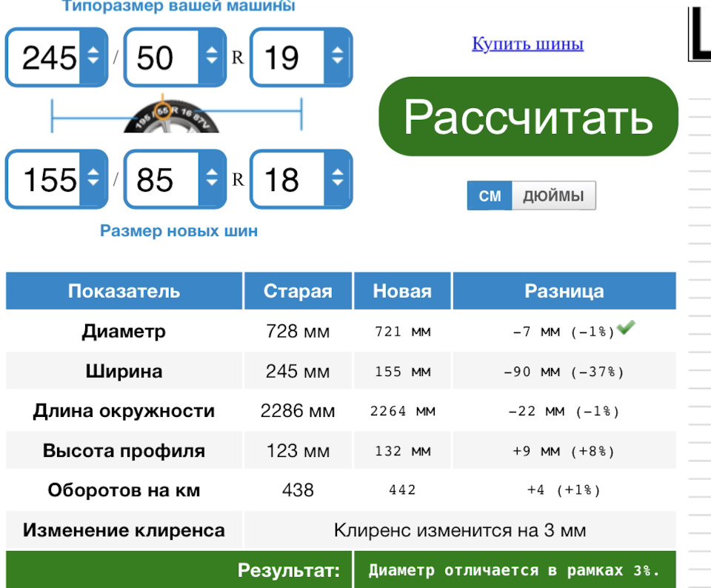The image size is (711, 588).
Task: Click the Результат row in the table
Action: [289, 570]
